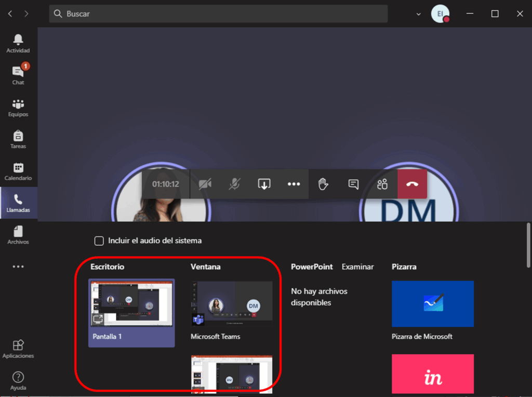The image size is (532, 397).
Task: Show the participants list
Action: coord(383,184)
